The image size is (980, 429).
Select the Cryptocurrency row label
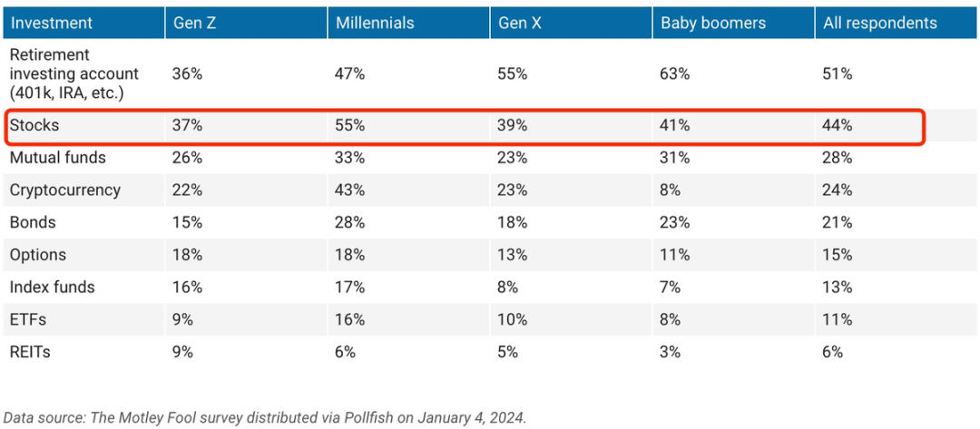(x=65, y=190)
